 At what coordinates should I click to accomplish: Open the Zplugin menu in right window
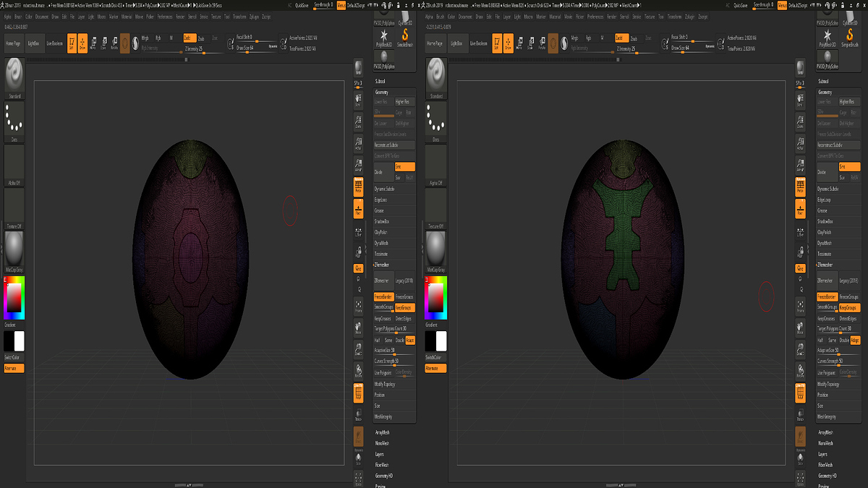coord(691,15)
